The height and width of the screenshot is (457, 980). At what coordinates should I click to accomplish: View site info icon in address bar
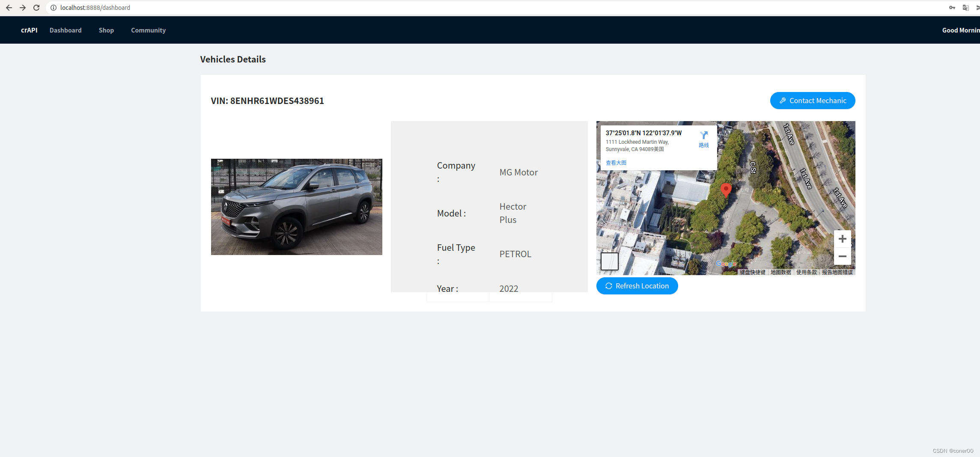(54, 8)
